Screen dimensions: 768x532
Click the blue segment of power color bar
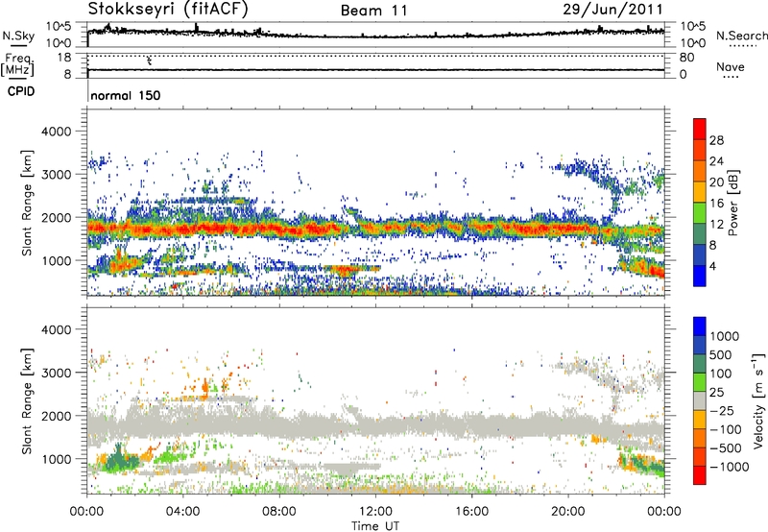coord(700,276)
